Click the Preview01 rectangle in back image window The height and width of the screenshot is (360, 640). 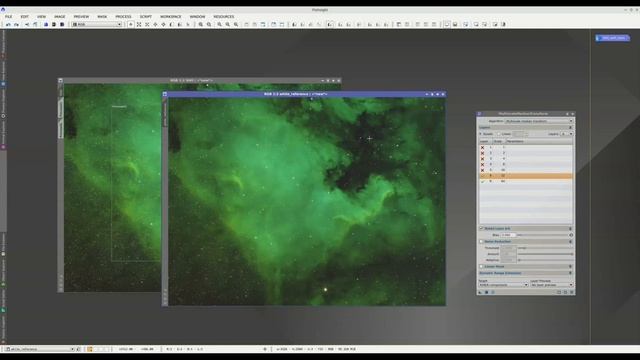[136, 184]
